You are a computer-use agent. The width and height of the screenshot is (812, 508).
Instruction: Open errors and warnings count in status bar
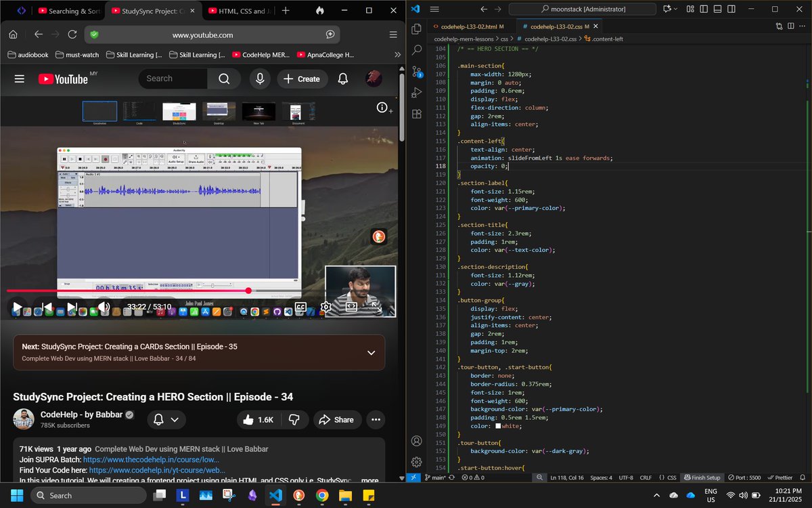[x=472, y=478]
